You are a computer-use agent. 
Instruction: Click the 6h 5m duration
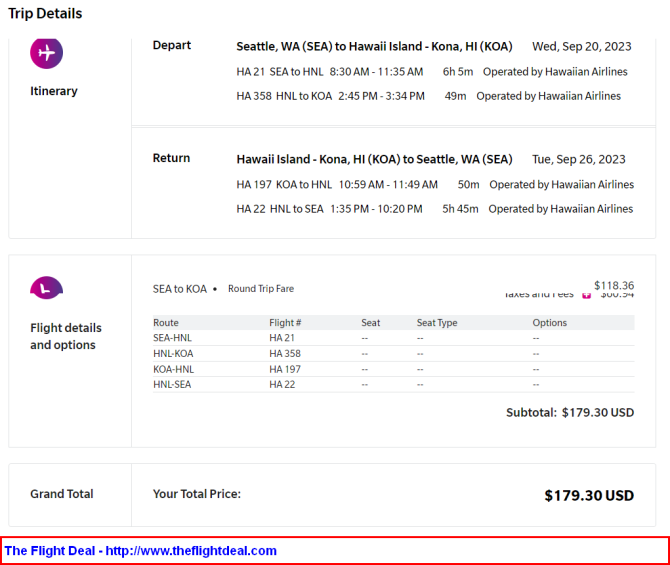pyautogui.click(x=458, y=71)
